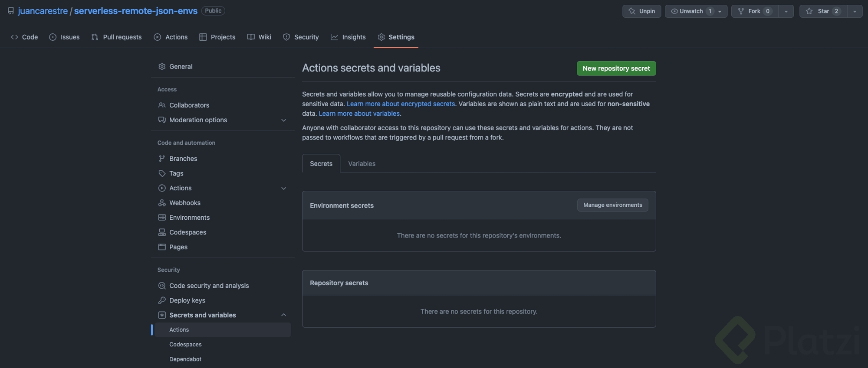Open Code security and analysis
Screen dimensions: 868x368
(x=223, y=286)
